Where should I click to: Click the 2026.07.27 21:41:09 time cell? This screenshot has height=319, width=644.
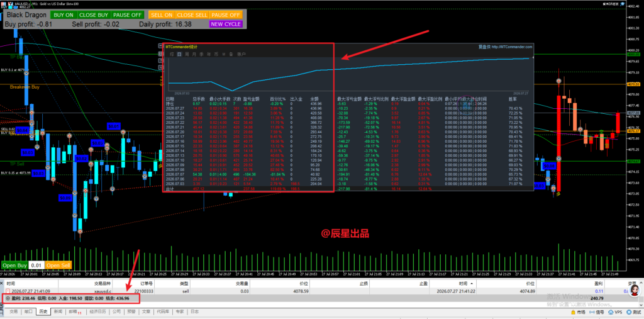pos(31,291)
